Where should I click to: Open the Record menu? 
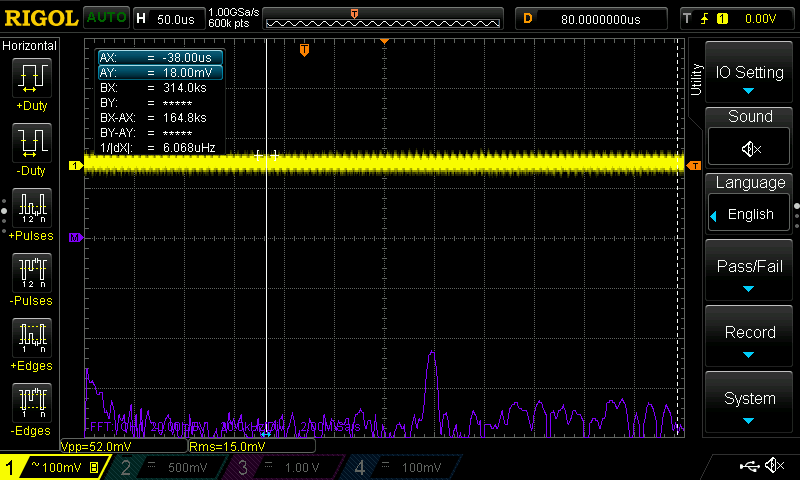tap(750, 338)
